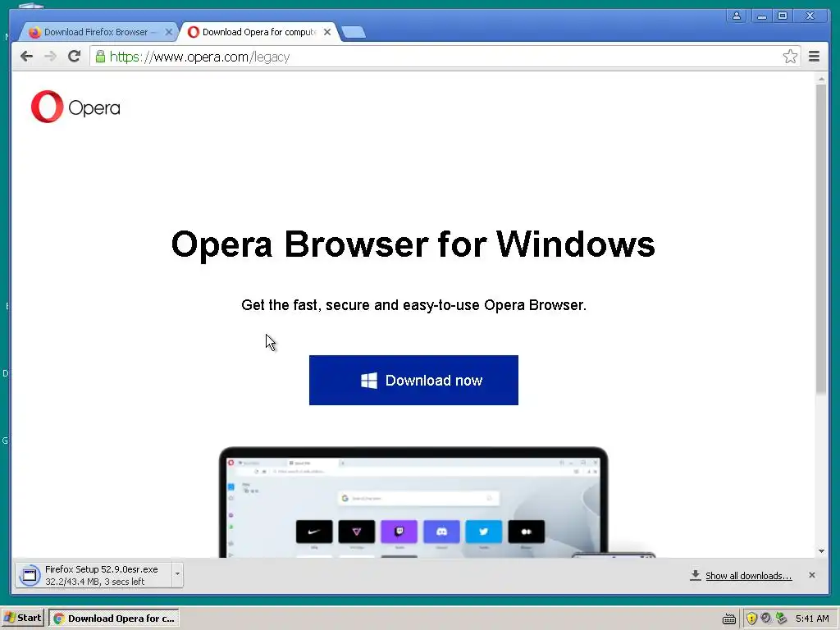This screenshot has height=630, width=840.
Task: Click the taskbar clock showing 5:41 AM
Action: pyautogui.click(x=812, y=619)
